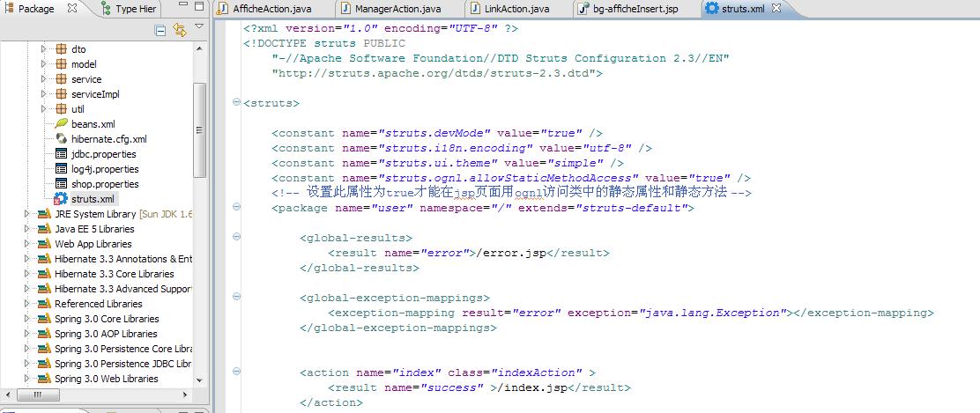
Task: Select log4j.properties in the tree
Action: (105, 169)
